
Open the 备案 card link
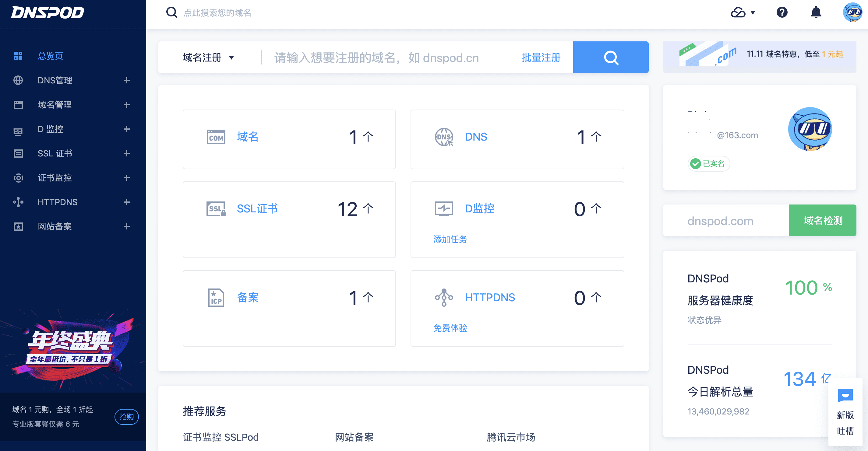coord(248,298)
